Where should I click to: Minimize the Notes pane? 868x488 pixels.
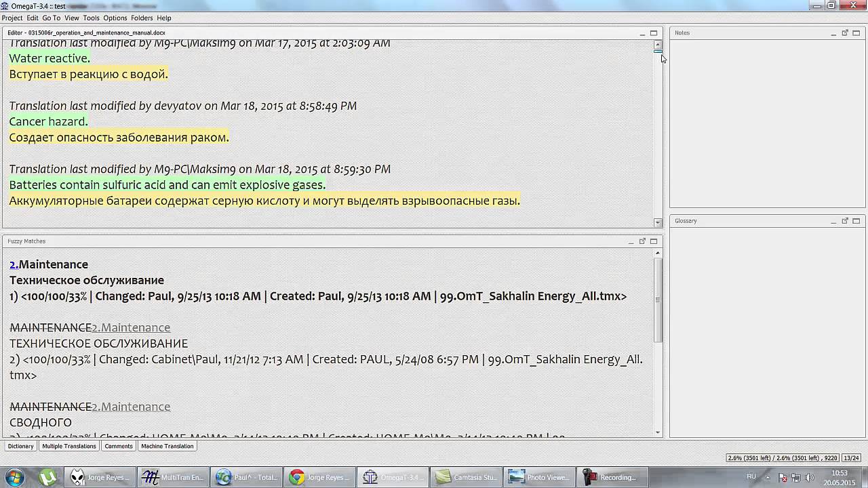pyautogui.click(x=833, y=33)
